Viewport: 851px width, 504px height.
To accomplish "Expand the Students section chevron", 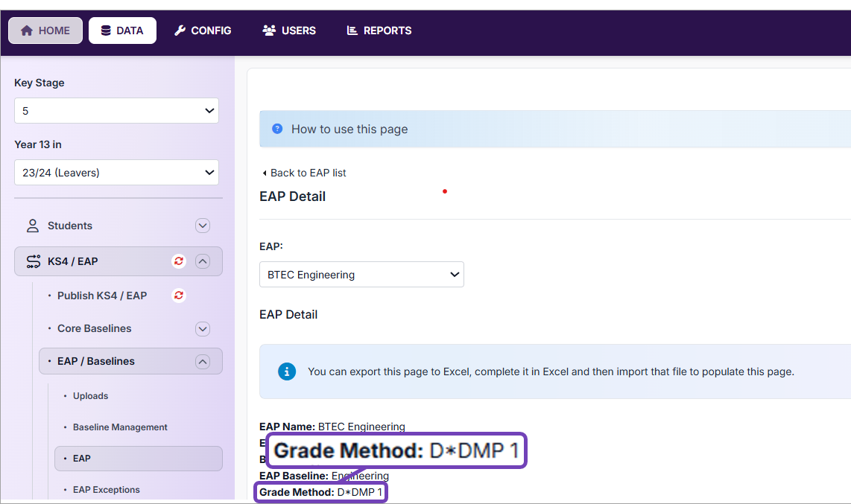I will (x=203, y=226).
